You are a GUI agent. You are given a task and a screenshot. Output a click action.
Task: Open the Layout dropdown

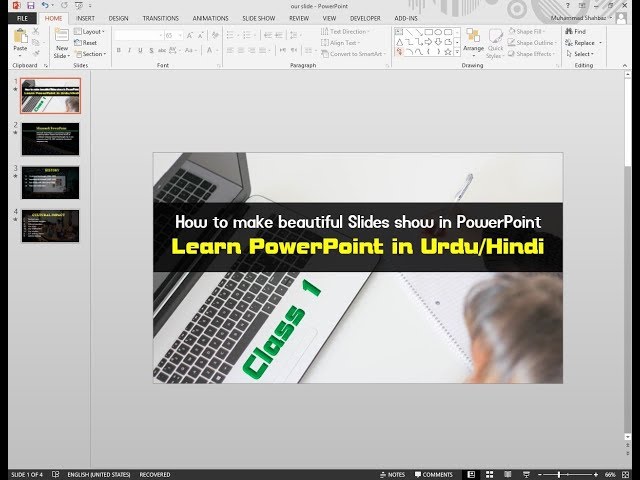tap(89, 31)
